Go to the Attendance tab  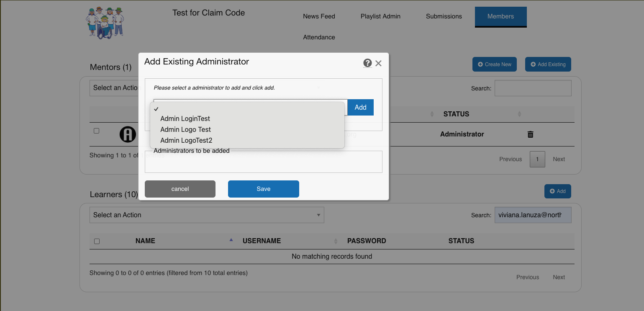[x=319, y=37]
